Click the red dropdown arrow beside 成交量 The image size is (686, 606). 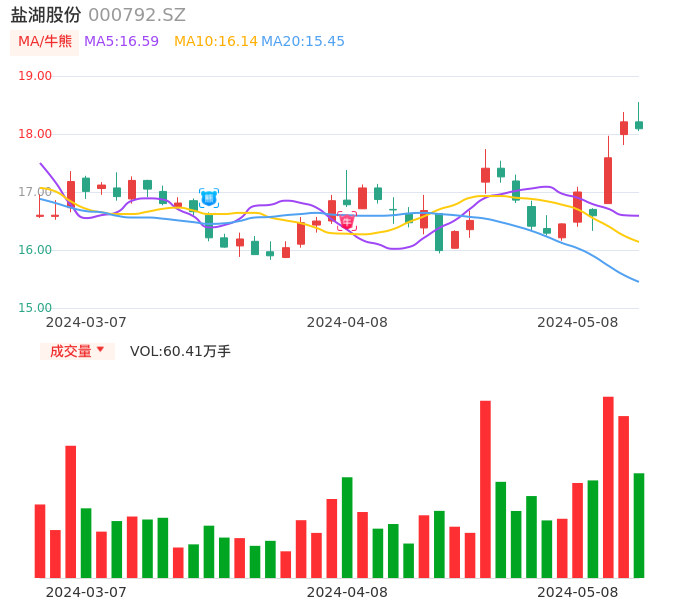coord(100,350)
